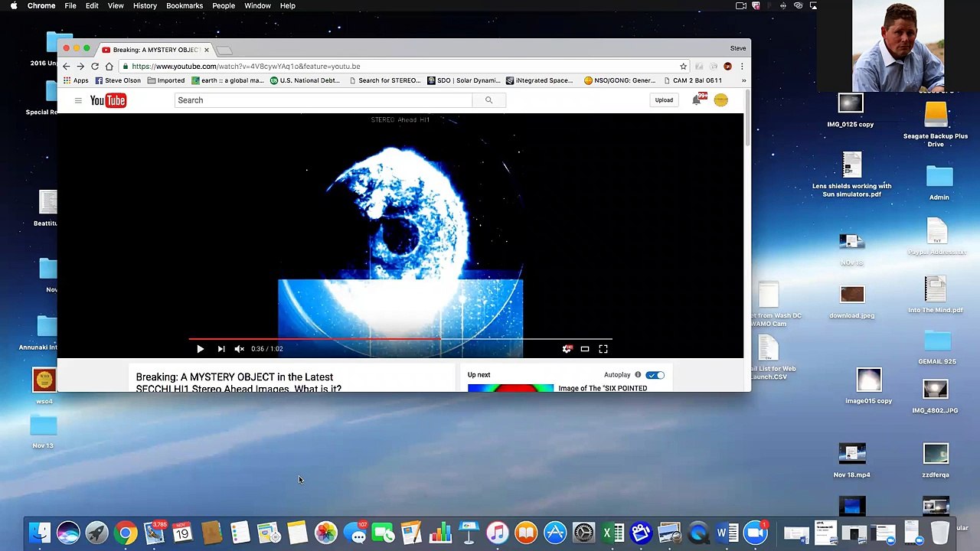Open NSO/GONG bookmark
Screen dimensions: 980x551
pos(619,80)
